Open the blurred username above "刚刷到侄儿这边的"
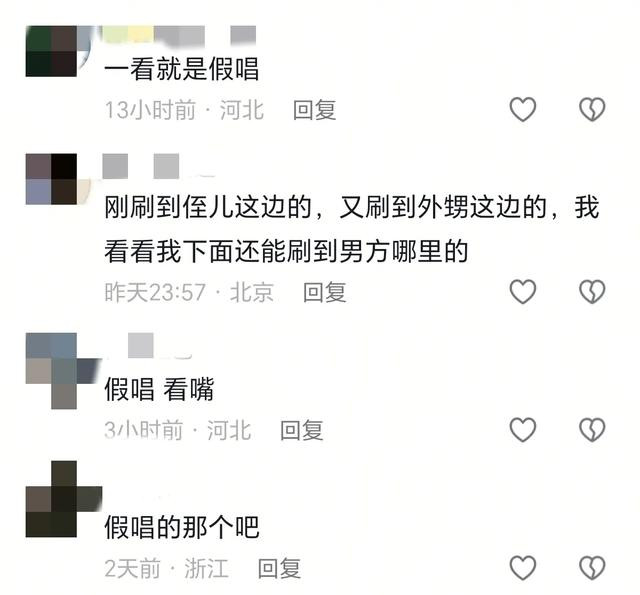Screen dimensions: 640x595 [158, 166]
